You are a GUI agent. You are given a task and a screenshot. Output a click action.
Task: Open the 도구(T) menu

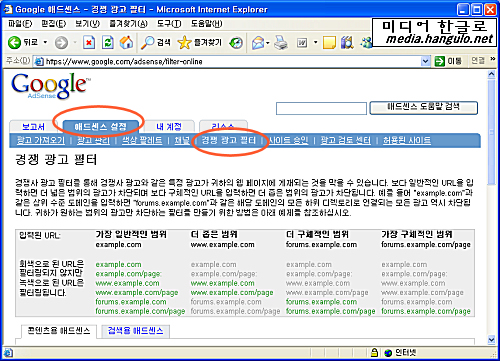tap(169, 24)
